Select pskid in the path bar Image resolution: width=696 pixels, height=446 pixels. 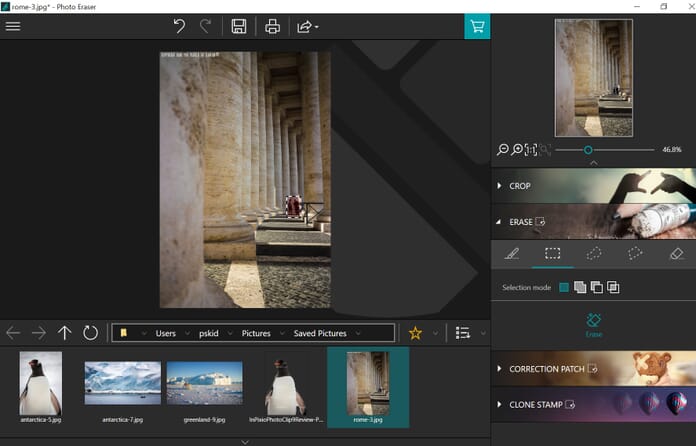click(209, 333)
